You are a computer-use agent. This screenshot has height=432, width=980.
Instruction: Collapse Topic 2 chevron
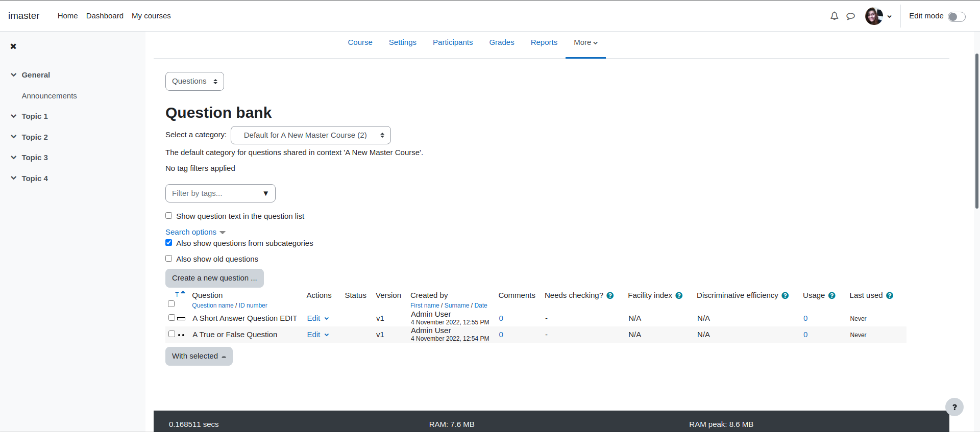(14, 137)
